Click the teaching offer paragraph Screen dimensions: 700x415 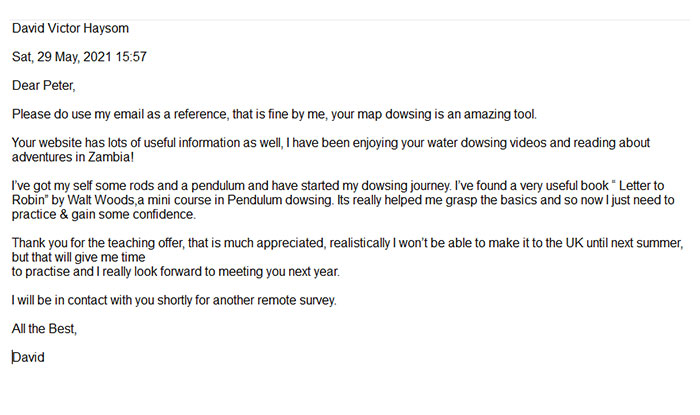pyautogui.click(x=347, y=257)
